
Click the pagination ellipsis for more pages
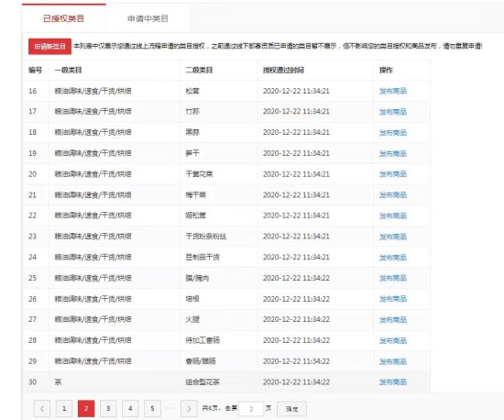click(x=170, y=408)
